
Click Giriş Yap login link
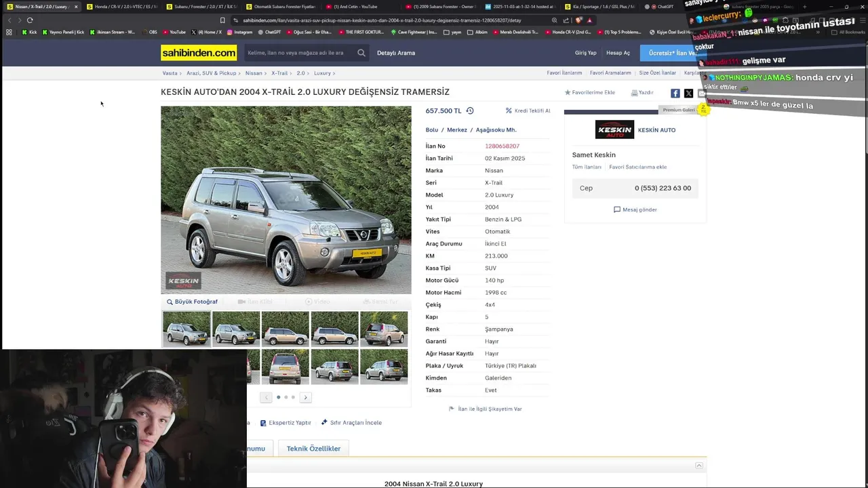pyautogui.click(x=586, y=53)
